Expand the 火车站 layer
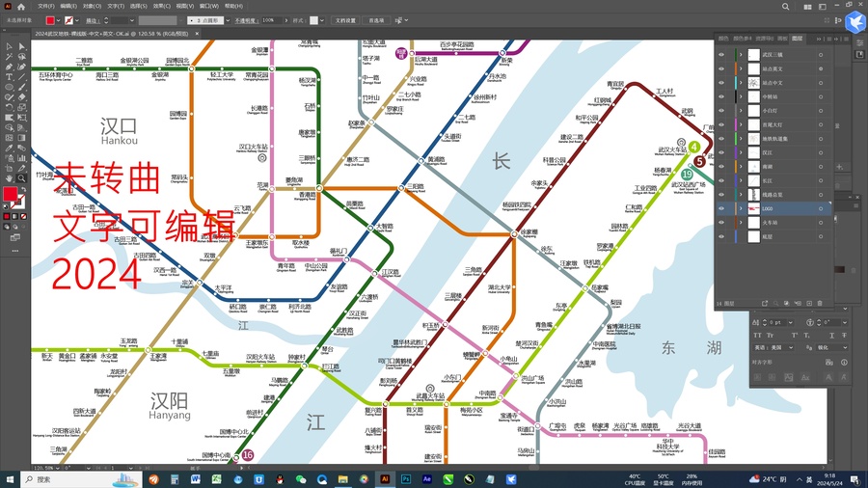 click(741, 223)
